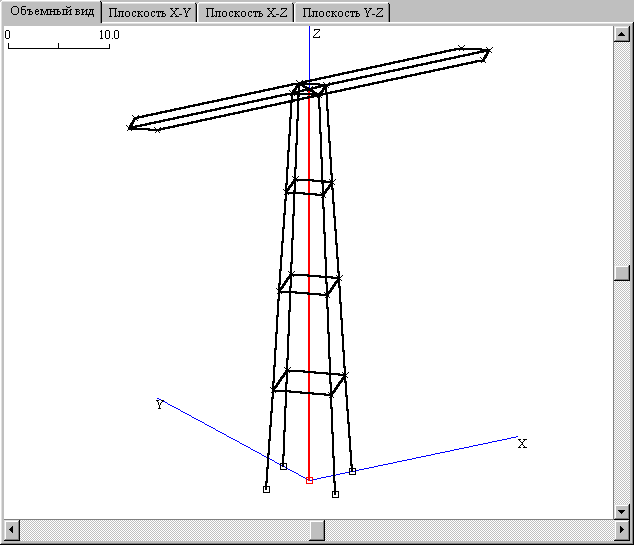Open the Плоскость X-Z tab

246,13
